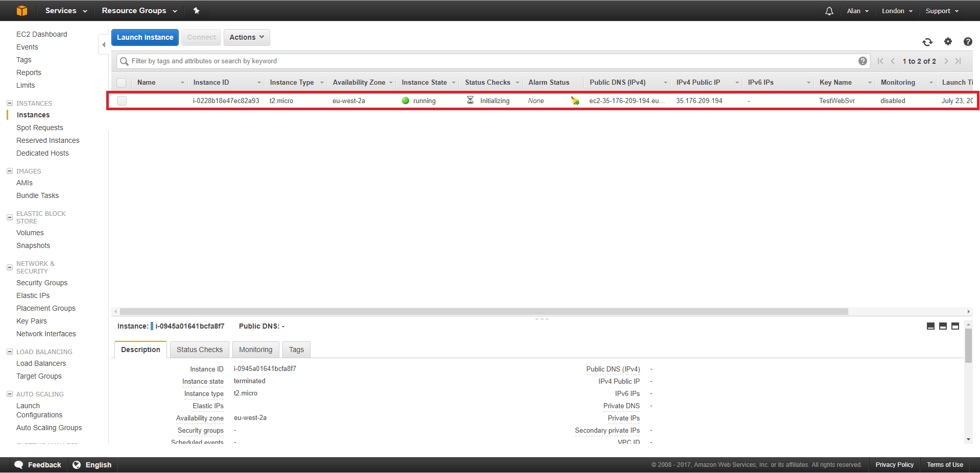The height and width of the screenshot is (473, 980).
Task: Open table settings gear
Action: pyautogui.click(x=948, y=41)
